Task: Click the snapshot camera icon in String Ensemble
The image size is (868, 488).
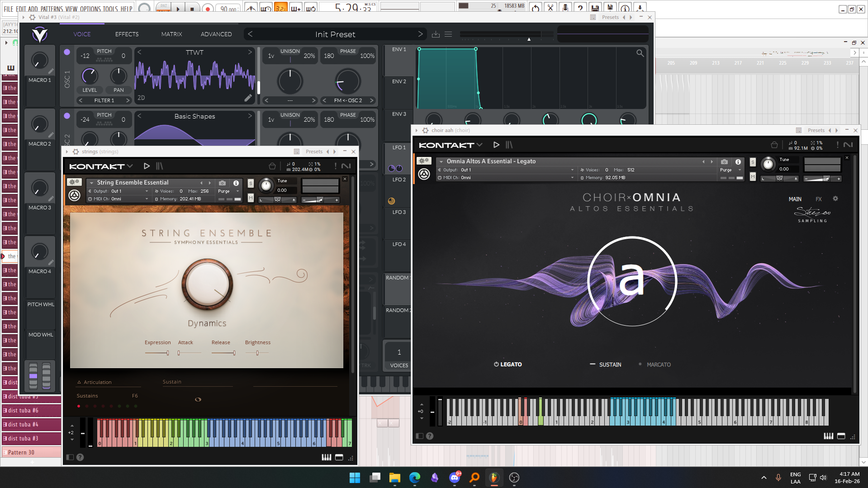Action: pyautogui.click(x=222, y=183)
